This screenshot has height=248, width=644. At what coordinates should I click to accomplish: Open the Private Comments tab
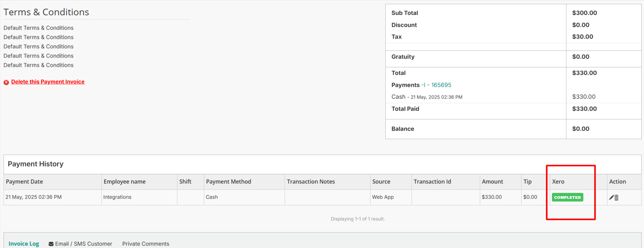[x=146, y=244]
